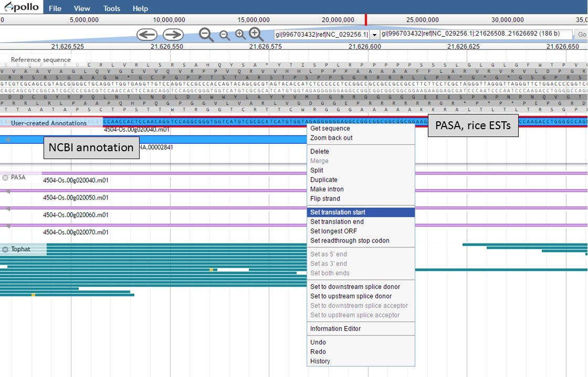Viewport: 588px width, 377px height.
Task: Click the Tophat track label
Action: pos(20,249)
